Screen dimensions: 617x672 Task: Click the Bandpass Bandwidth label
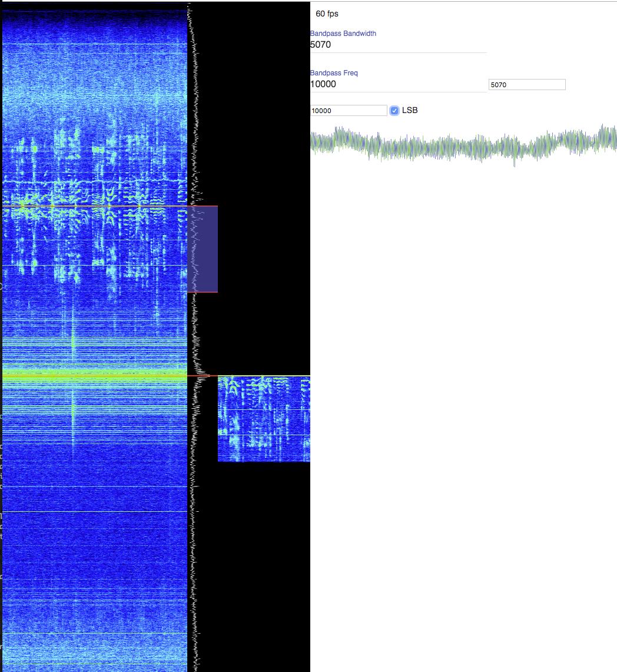343,34
